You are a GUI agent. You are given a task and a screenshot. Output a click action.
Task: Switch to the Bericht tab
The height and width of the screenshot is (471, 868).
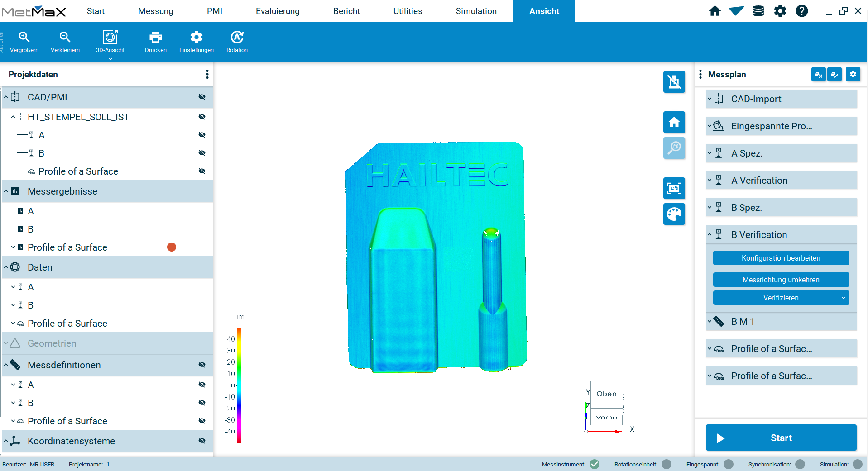click(346, 11)
